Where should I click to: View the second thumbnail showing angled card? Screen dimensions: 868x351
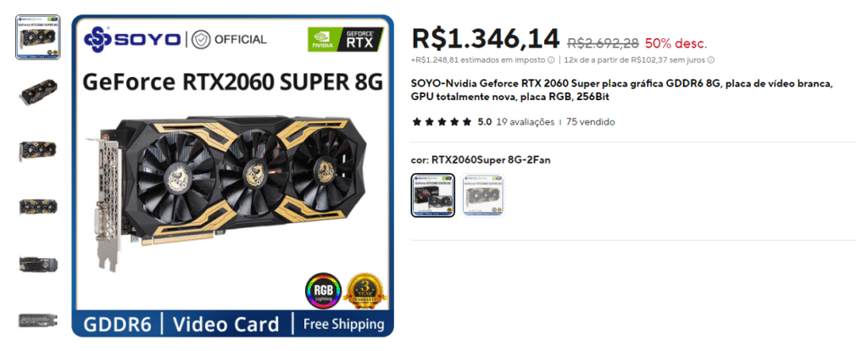click(x=37, y=90)
